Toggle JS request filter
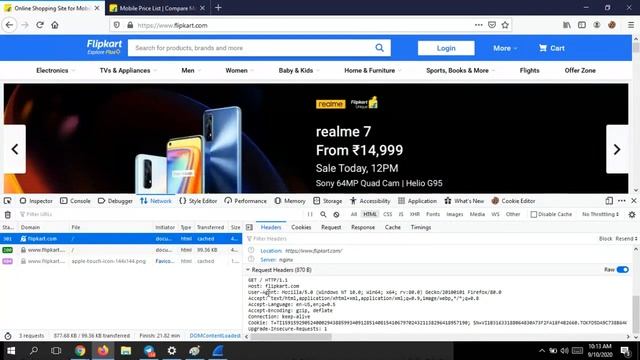The width and height of the screenshot is (640, 360). (x=401, y=214)
